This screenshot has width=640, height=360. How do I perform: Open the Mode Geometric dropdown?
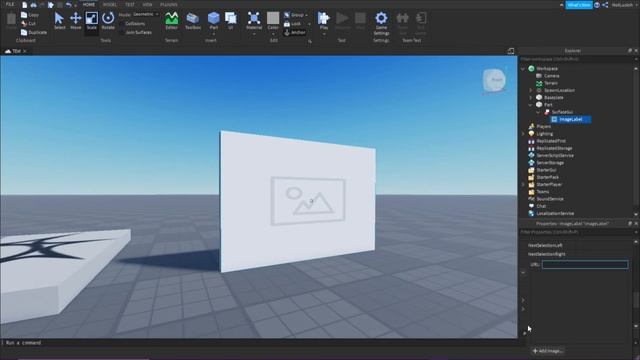[x=145, y=14]
